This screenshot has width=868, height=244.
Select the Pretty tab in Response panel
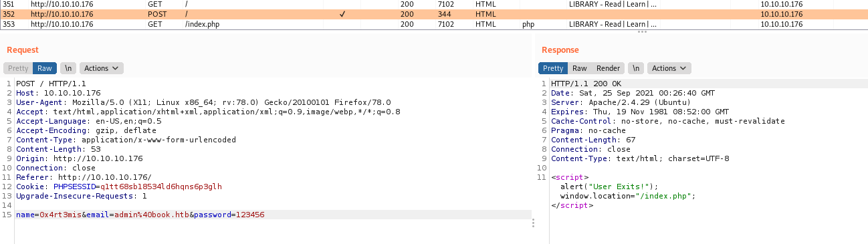(x=553, y=68)
